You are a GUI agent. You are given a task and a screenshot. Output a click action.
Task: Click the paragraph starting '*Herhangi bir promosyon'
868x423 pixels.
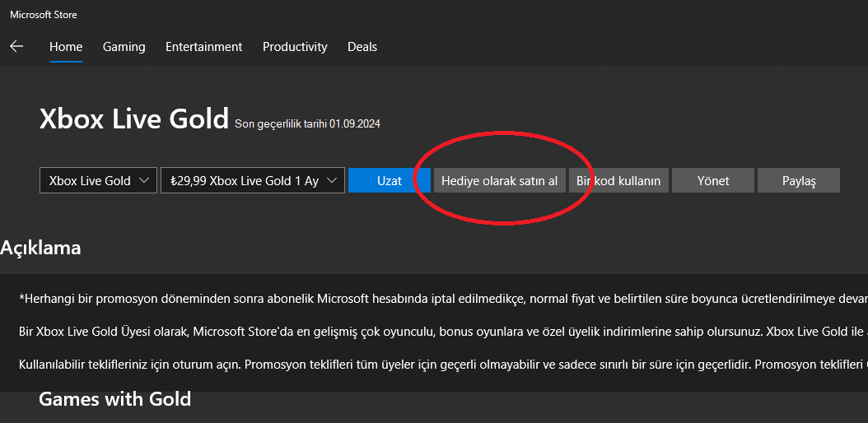[x=443, y=299]
